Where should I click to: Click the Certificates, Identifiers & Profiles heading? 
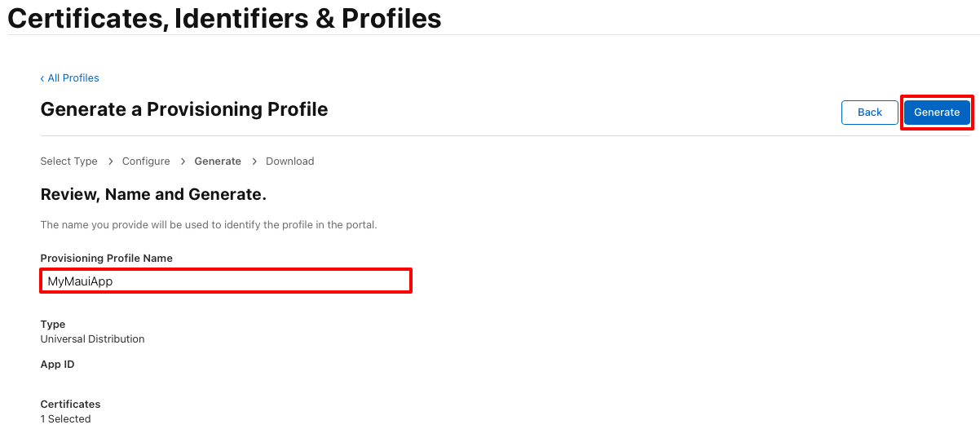click(224, 18)
